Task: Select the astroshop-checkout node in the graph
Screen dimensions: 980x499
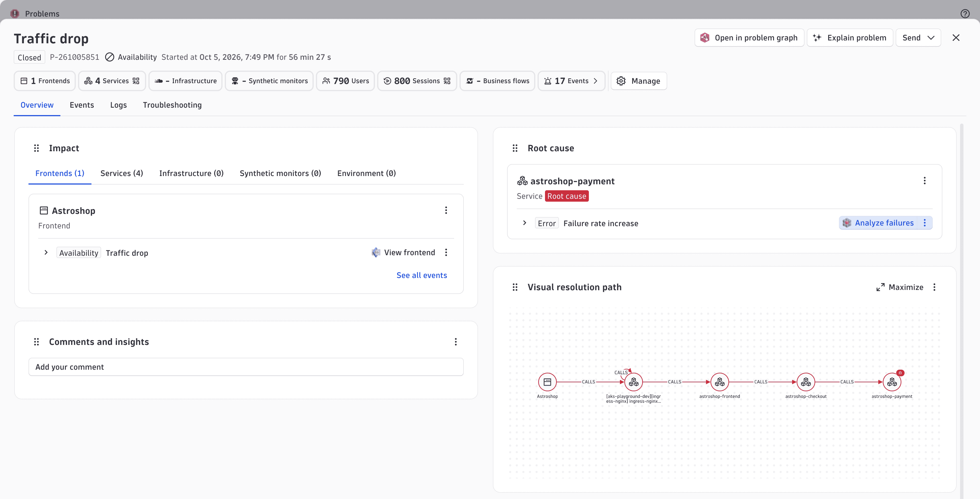Action: click(x=806, y=382)
